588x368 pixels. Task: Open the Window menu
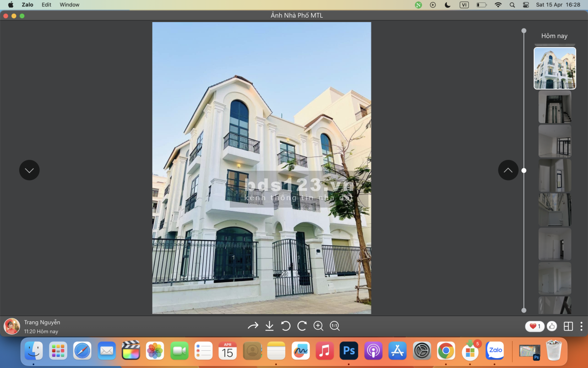pos(70,5)
